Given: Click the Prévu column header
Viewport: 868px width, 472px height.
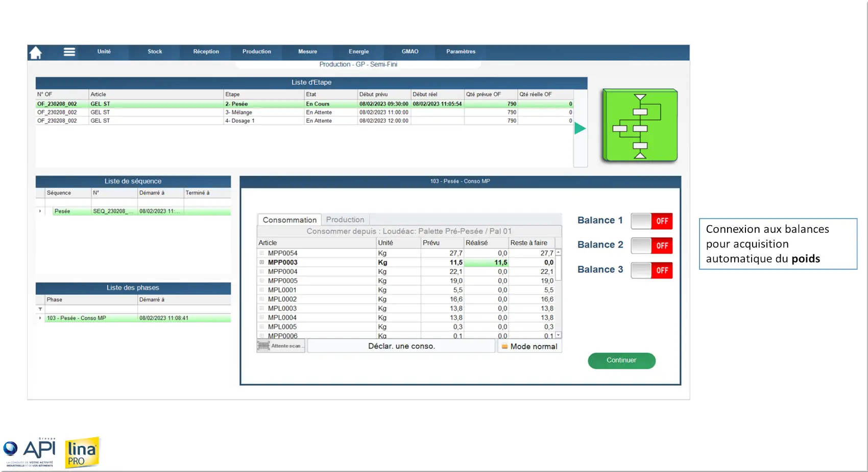Looking at the screenshot, I should coord(442,243).
